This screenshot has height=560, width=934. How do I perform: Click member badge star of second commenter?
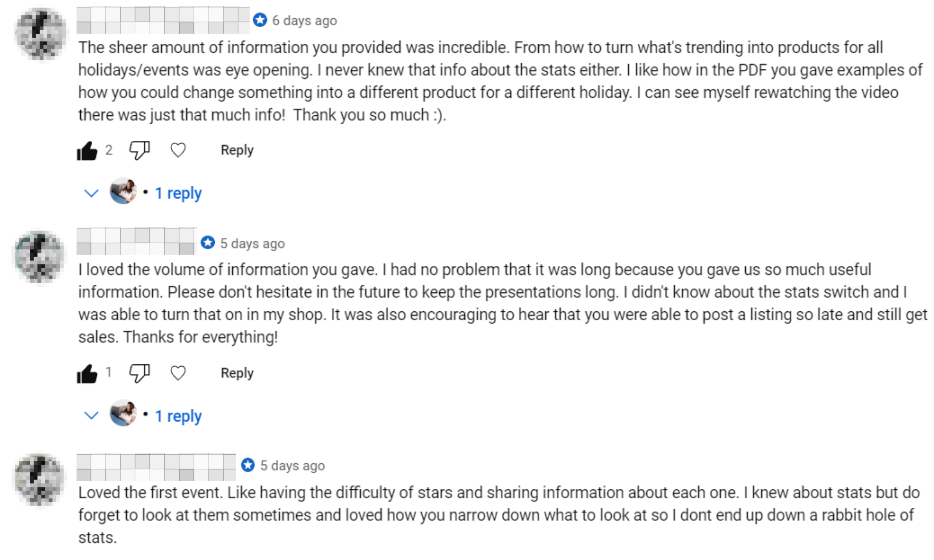(208, 242)
